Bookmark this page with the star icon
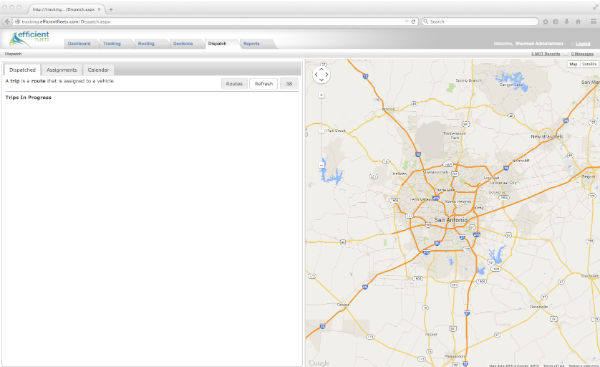The width and height of the screenshot is (600, 367). pos(545,22)
